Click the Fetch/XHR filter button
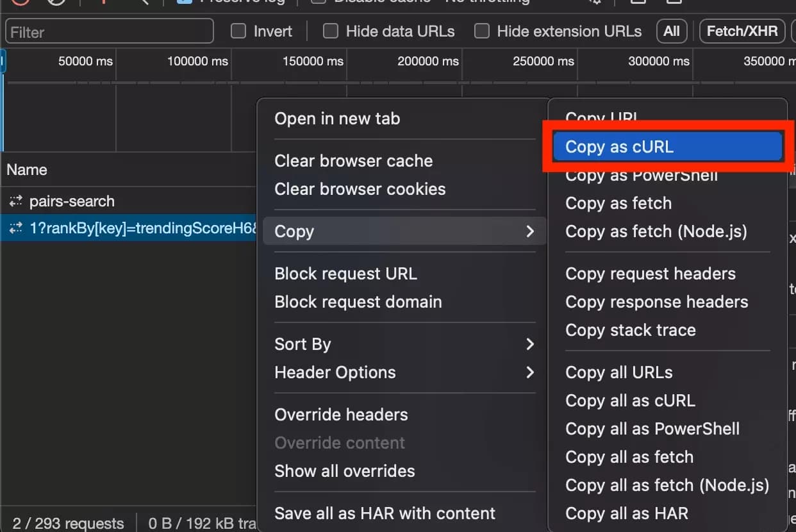The width and height of the screenshot is (796, 532). point(742,31)
